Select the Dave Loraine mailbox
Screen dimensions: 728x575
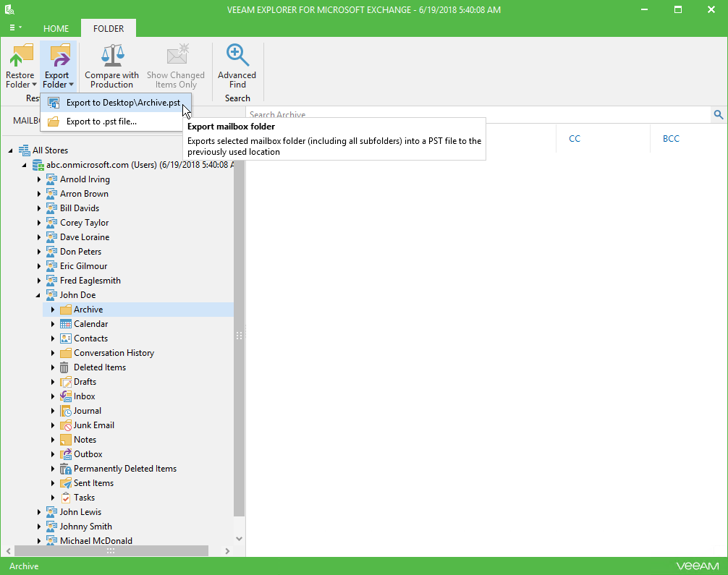tap(85, 237)
